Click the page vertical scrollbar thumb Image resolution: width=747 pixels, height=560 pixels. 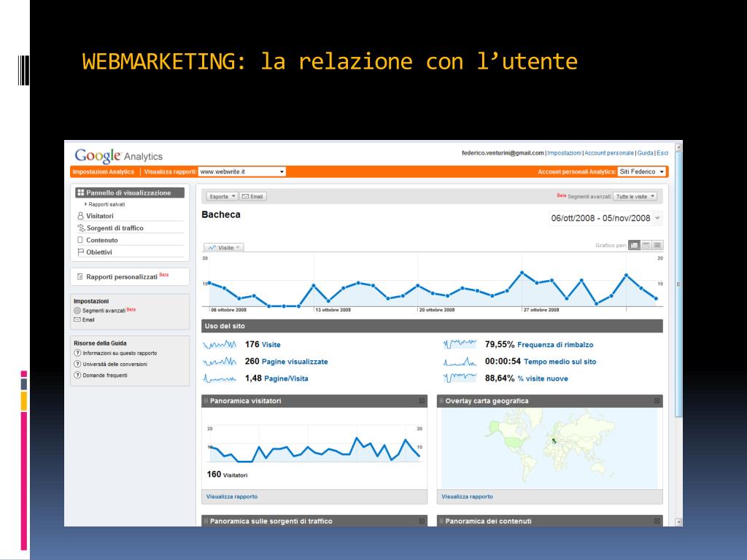click(x=678, y=285)
